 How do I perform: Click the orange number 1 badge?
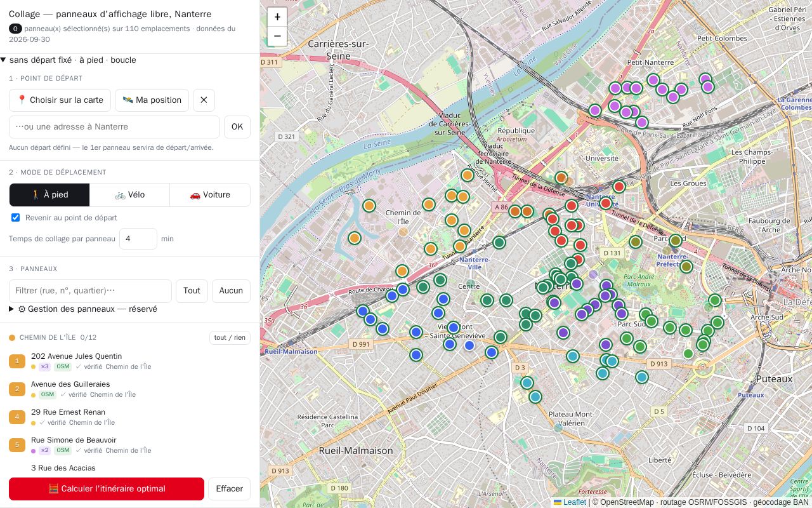(17, 361)
